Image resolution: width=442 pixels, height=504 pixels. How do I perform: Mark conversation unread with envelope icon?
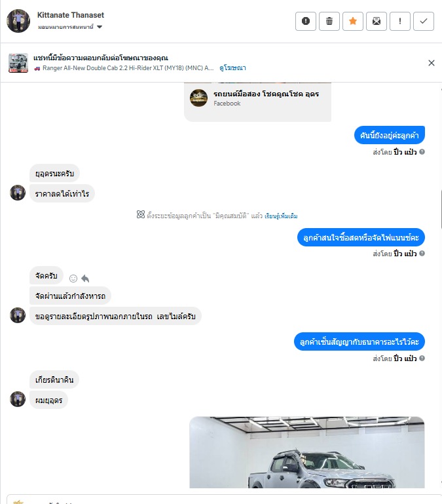[x=377, y=21]
